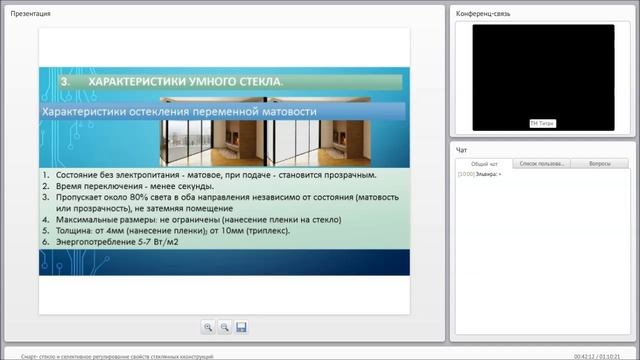Image resolution: width=640 pixels, height=360 pixels.
Task: Click the Чат panel title
Action: tap(461, 150)
